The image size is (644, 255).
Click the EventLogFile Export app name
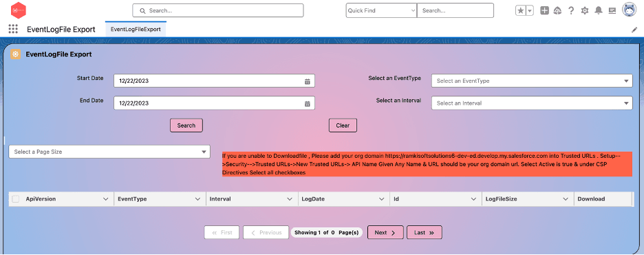click(x=61, y=29)
